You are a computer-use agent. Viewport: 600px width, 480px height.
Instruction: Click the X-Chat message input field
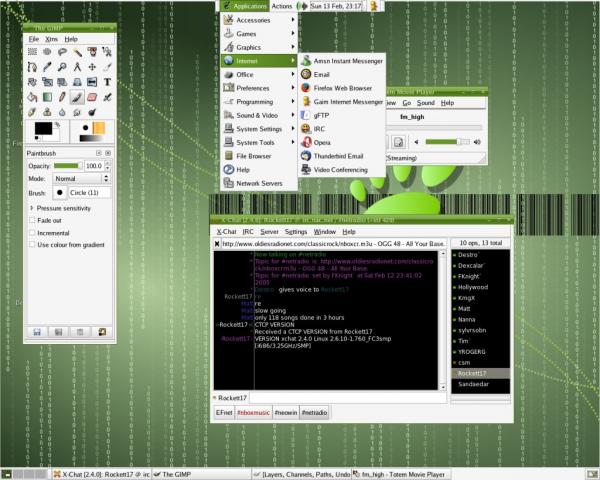347,398
